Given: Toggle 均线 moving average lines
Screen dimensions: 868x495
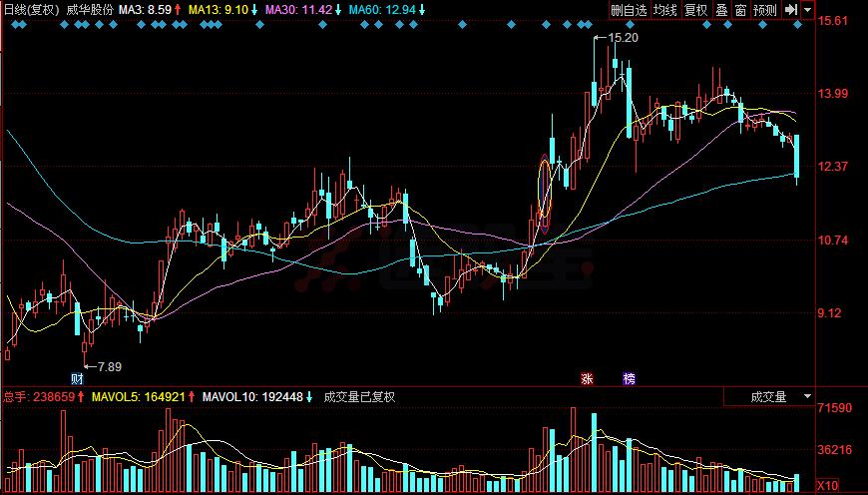Looking at the screenshot, I should pyautogui.click(x=665, y=10).
